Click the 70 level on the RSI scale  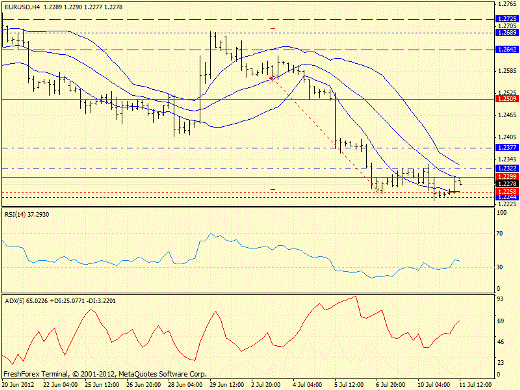pyautogui.click(x=499, y=234)
